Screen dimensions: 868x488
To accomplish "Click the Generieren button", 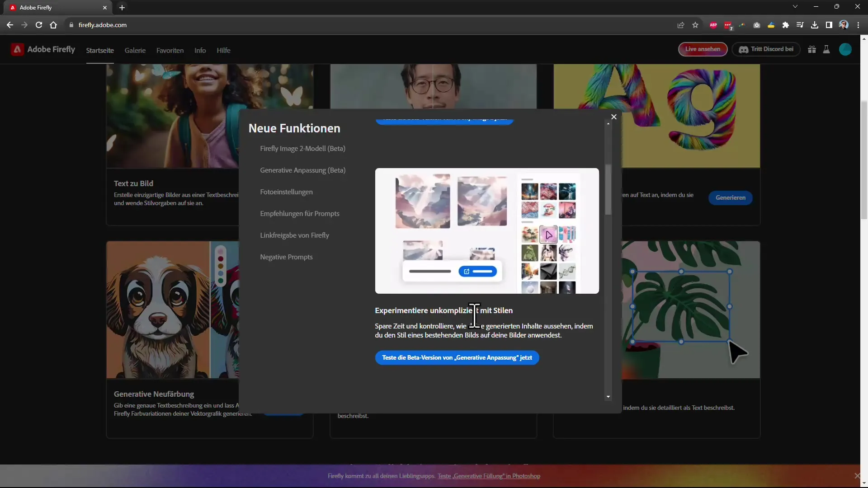I will pos(730,197).
